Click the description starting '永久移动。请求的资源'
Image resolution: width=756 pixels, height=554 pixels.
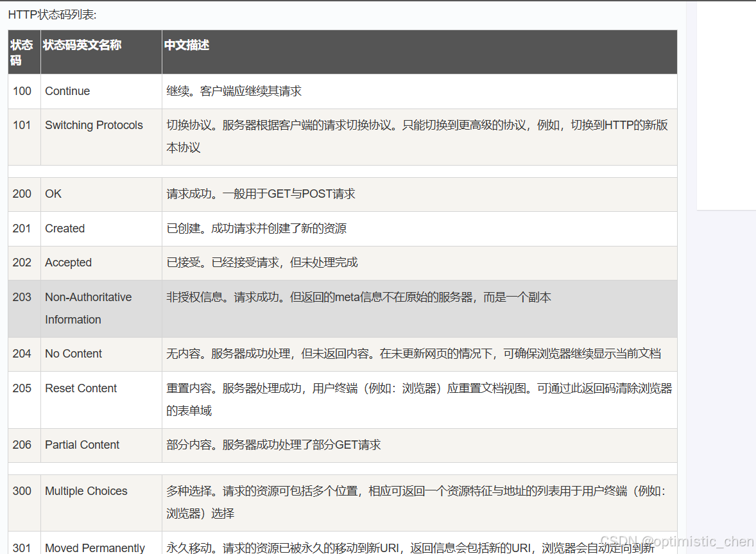[420, 543]
